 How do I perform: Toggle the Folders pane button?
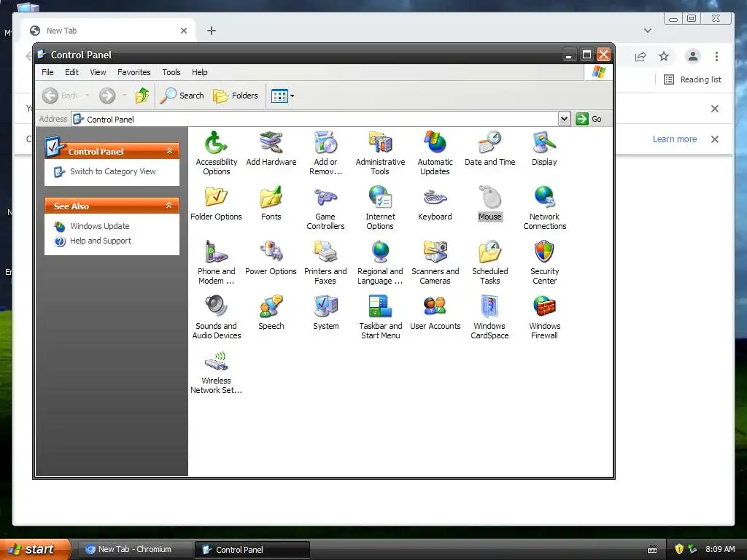coord(236,96)
